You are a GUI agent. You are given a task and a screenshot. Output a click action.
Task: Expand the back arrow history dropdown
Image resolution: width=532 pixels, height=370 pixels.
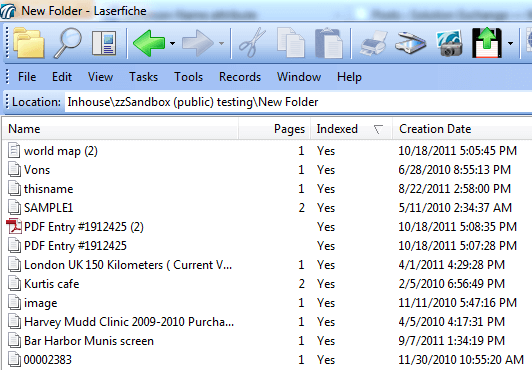coord(172,43)
